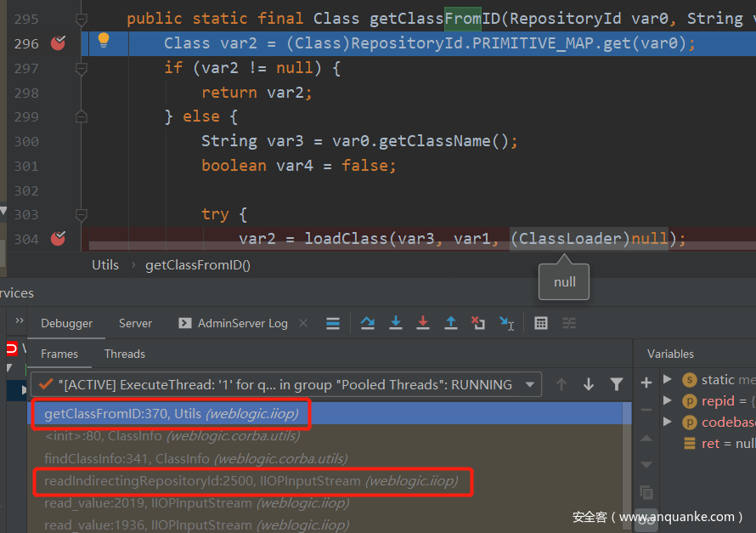Click the Step Into icon
756x533 pixels.
tap(396, 323)
